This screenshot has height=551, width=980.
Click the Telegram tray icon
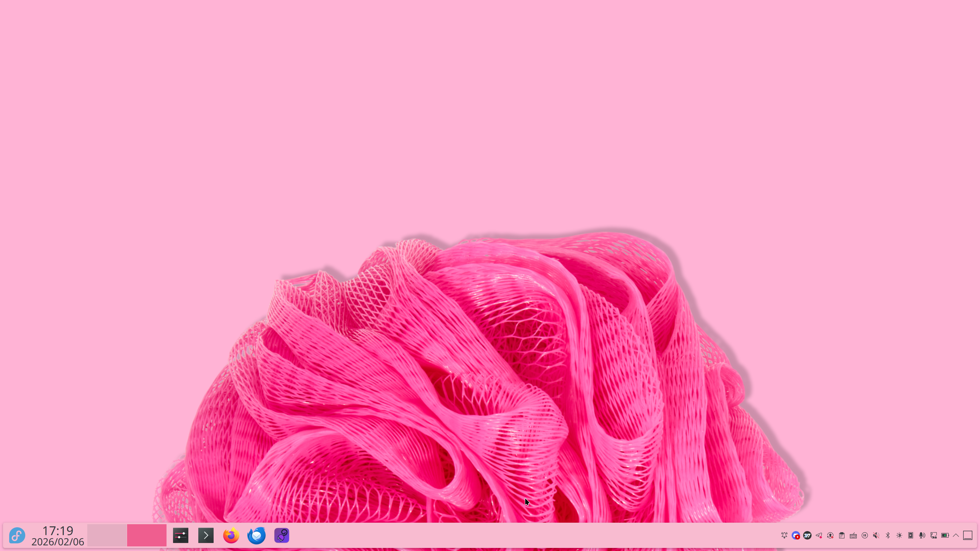[819, 535]
